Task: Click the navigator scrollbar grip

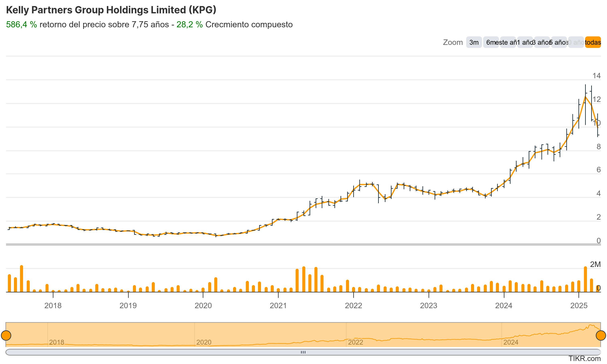Action: [x=303, y=352]
